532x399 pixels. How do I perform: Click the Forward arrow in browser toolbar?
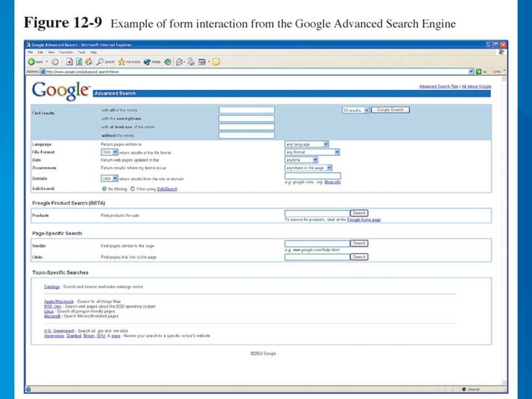(x=55, y=62)
